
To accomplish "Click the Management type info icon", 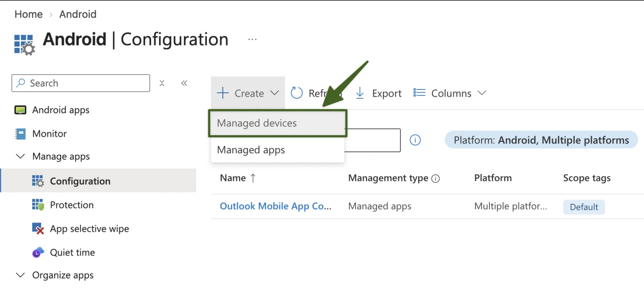I will (436, 179).
